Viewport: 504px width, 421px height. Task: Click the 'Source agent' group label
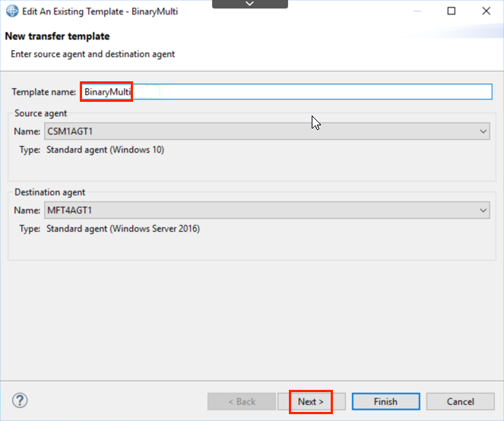coord(41,113)
